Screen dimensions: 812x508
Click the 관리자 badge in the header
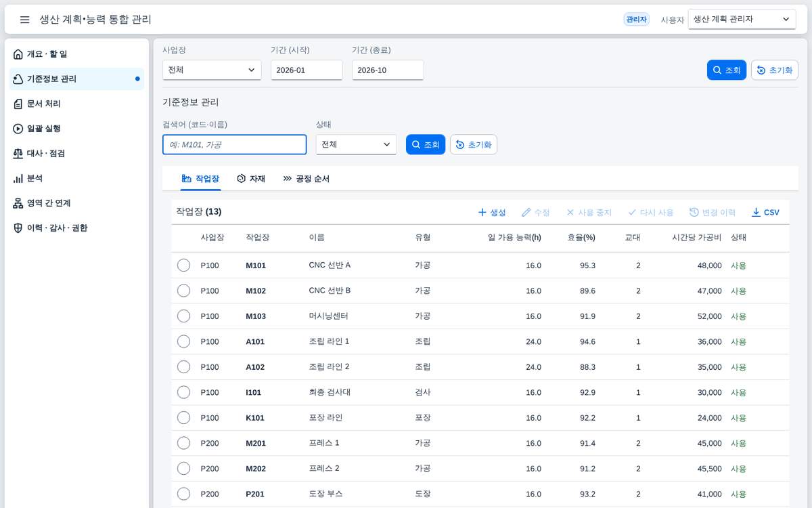[x=636, y=20]
